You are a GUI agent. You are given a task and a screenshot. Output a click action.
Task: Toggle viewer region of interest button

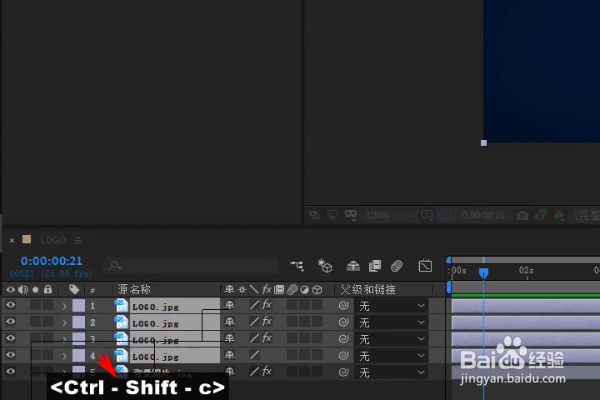(x=445, y=216)
